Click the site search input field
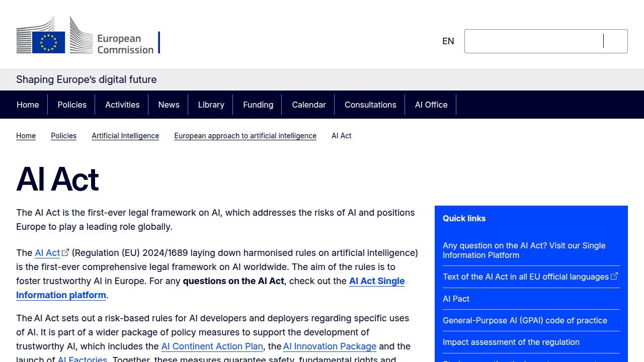 point(546,41)
